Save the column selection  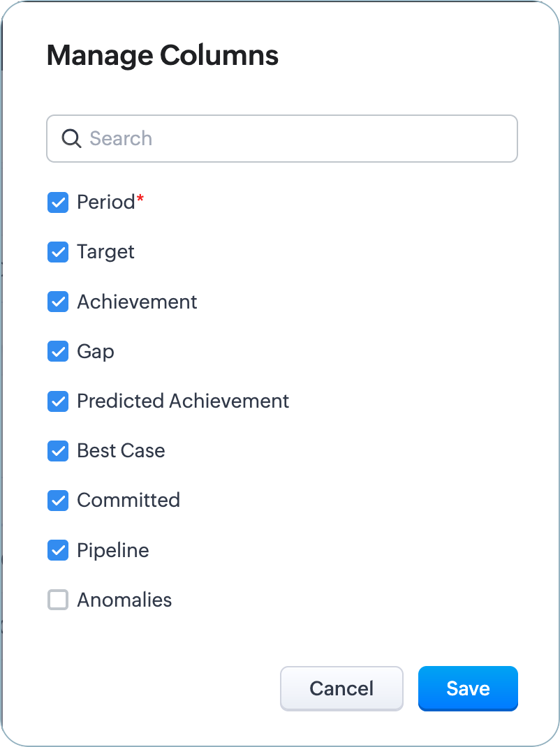pos(468,688)
